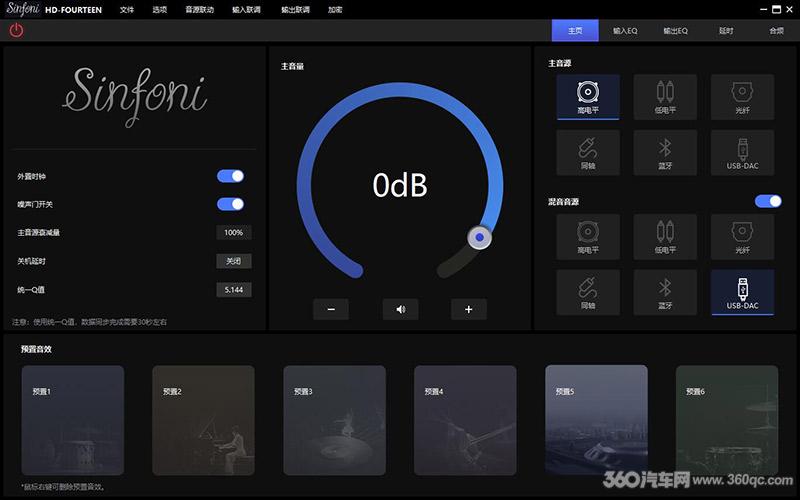Open the 文件 menu
Screen dimensions: 800x500
pos(127,10)
